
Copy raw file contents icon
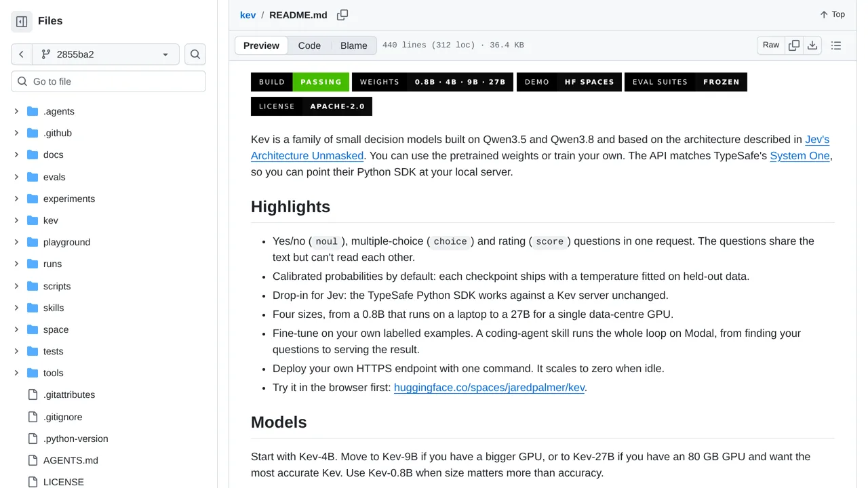[x=794, y=45]
